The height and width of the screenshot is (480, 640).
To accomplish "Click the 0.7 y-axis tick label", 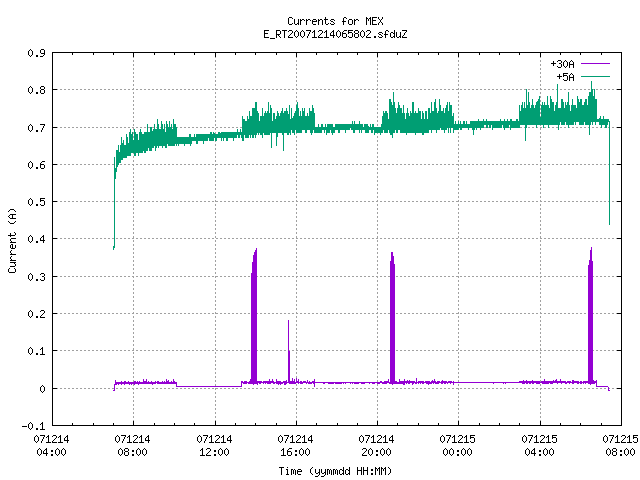I will pos(36,128).
